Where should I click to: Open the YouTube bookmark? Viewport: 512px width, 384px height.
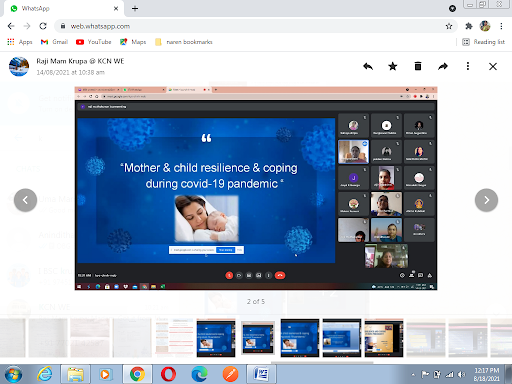[x=94, y=42]
